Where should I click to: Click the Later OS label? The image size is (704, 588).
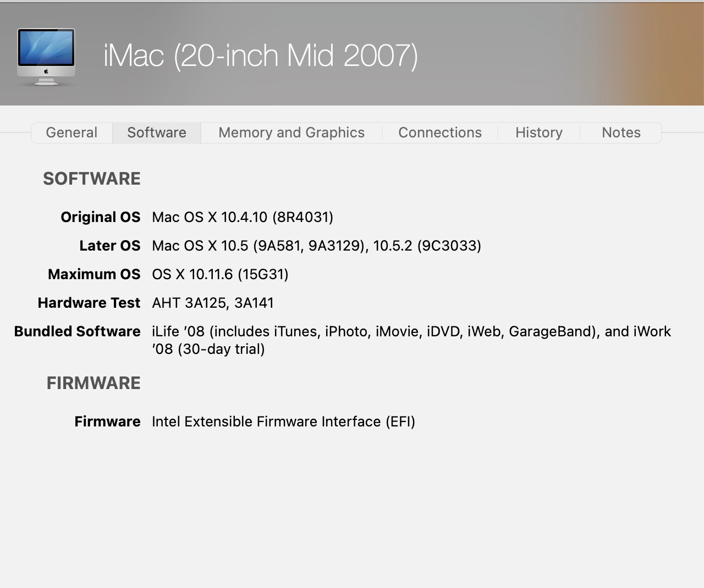click(110, 246)
